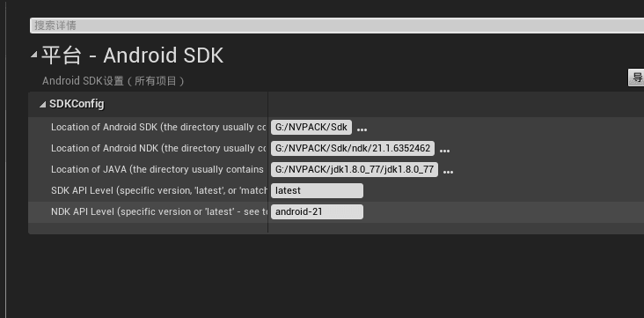Click the NDK API Level field

317,212
